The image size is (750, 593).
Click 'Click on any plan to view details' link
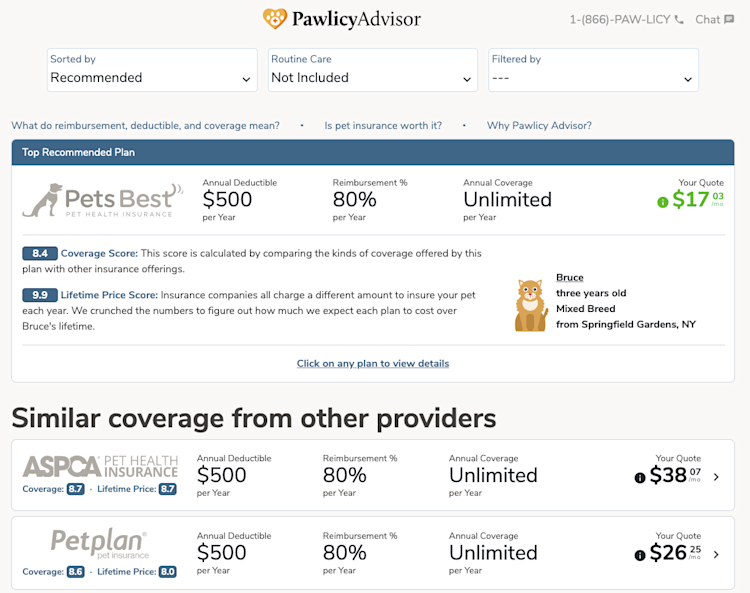373,363
